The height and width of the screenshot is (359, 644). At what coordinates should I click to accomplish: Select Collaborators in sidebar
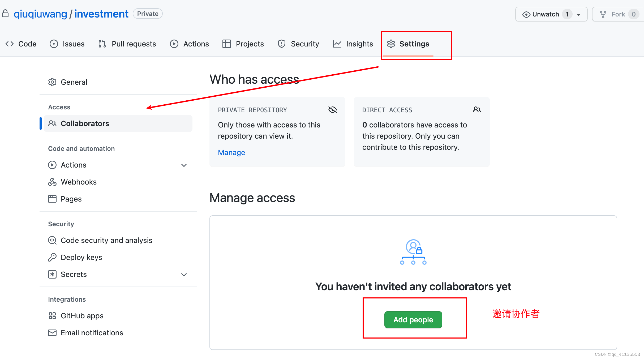click(118, 123)
